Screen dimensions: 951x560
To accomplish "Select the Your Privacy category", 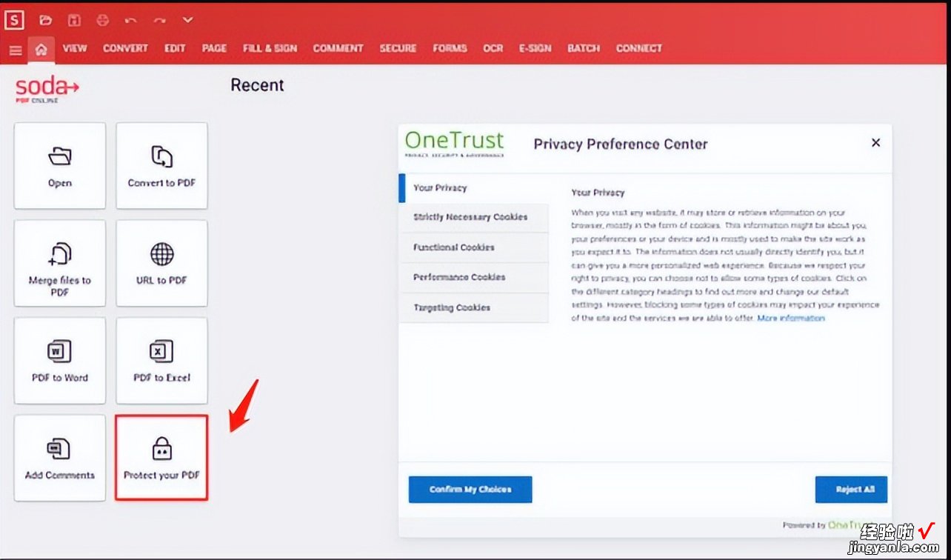I will [x=474, y=188].
